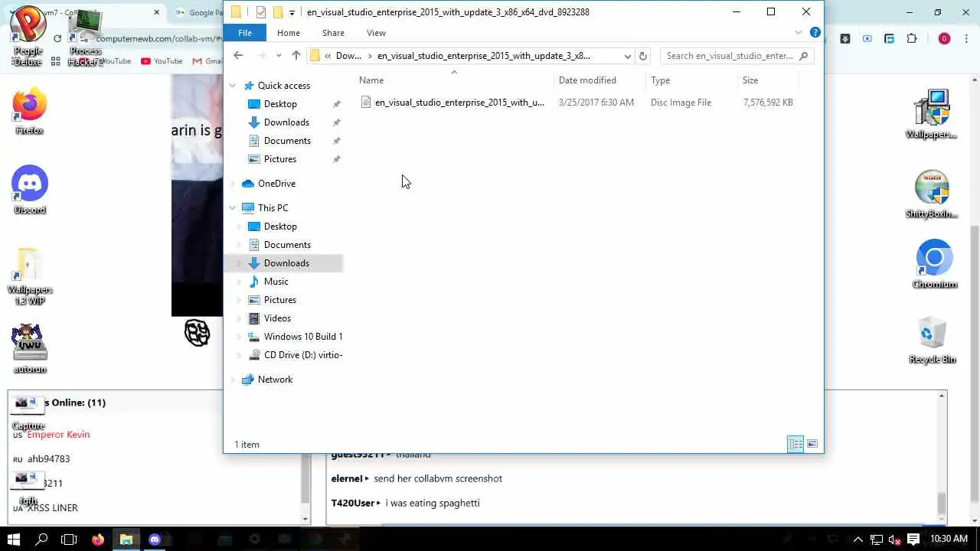980x551 pixels.
Task: Go up one folder level in Explorer
Action: (296, 55)
